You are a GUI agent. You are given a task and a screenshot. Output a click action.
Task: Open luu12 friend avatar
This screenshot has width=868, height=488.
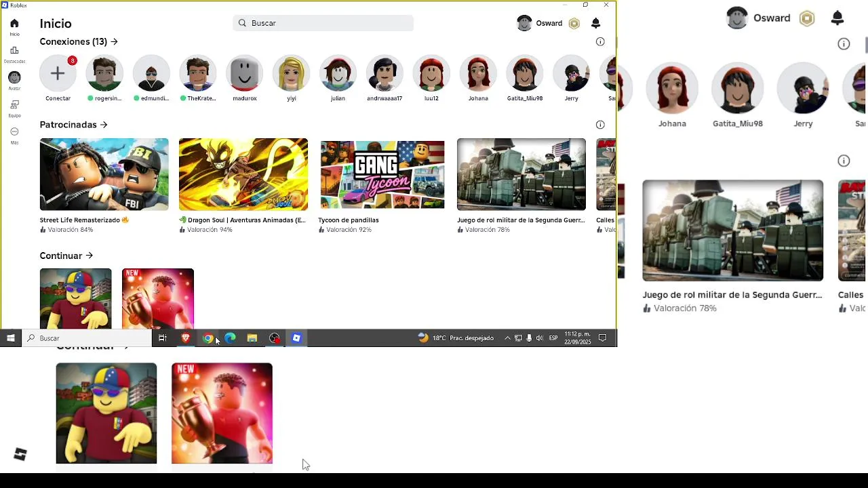(431, 73)
